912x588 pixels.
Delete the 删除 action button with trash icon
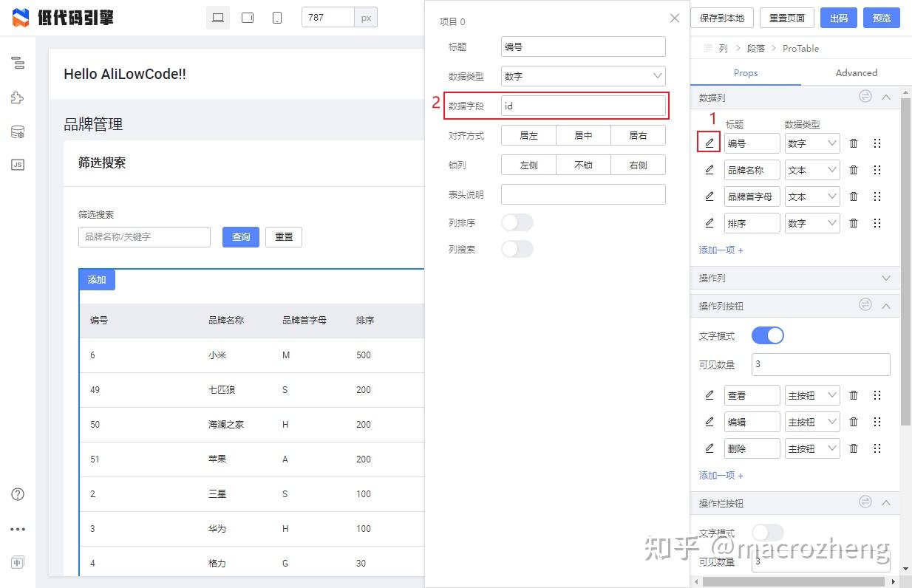854,448
